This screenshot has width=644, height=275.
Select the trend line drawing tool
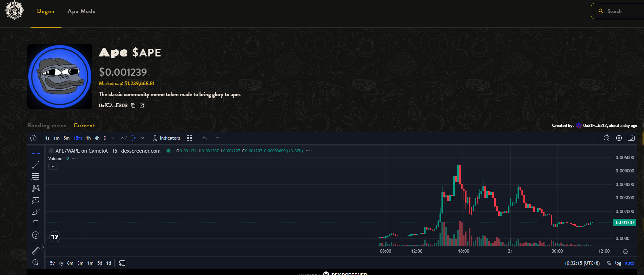[36, 165]
